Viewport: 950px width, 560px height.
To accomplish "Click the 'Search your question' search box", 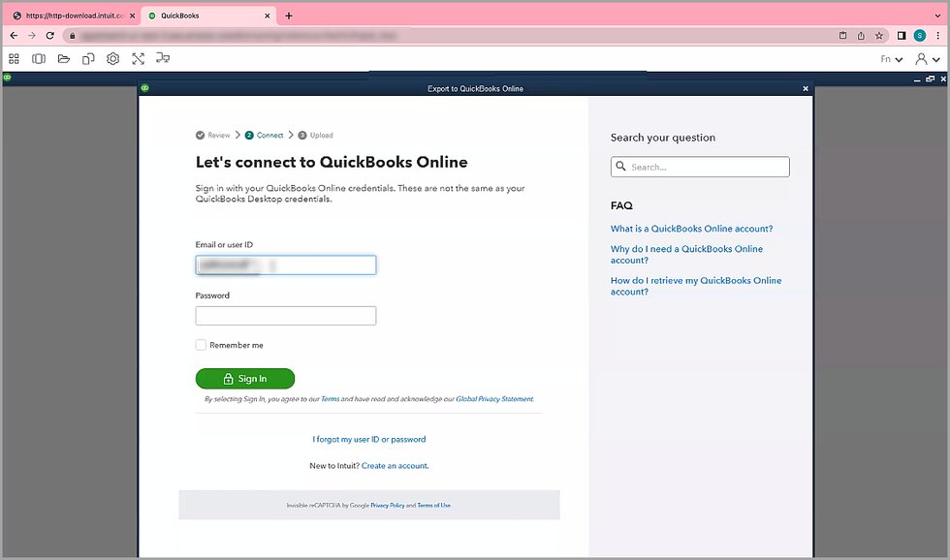I will coord(700,167).
